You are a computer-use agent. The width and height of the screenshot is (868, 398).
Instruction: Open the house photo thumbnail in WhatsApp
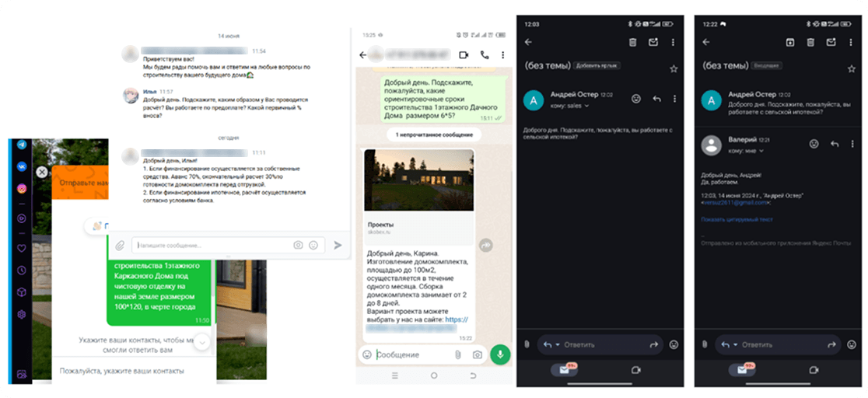(419, 180)
